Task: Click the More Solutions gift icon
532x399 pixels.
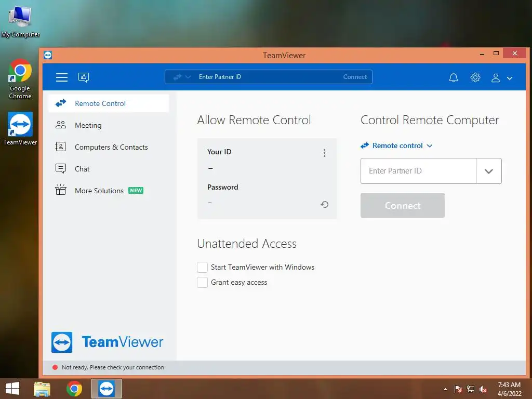Action: pos(61,190)
